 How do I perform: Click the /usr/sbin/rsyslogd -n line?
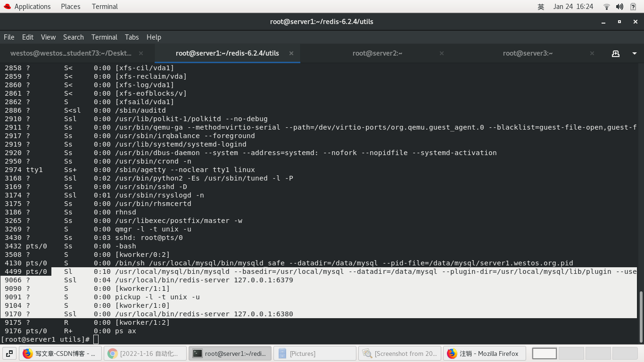104,195
